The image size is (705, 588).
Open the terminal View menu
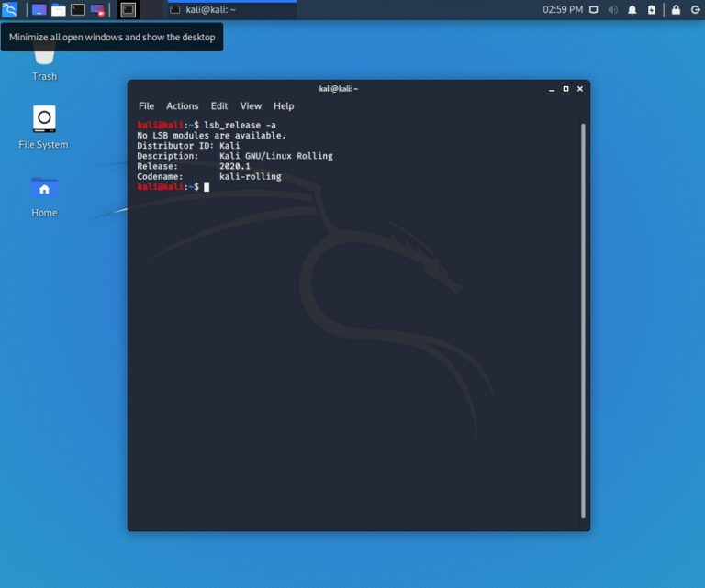point(251,106)
